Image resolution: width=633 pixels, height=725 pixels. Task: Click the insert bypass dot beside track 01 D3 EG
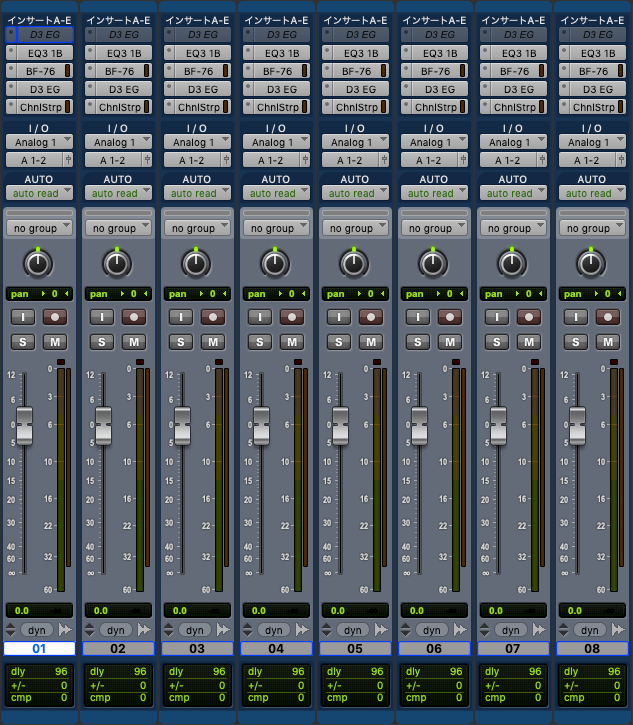(11, 34)
